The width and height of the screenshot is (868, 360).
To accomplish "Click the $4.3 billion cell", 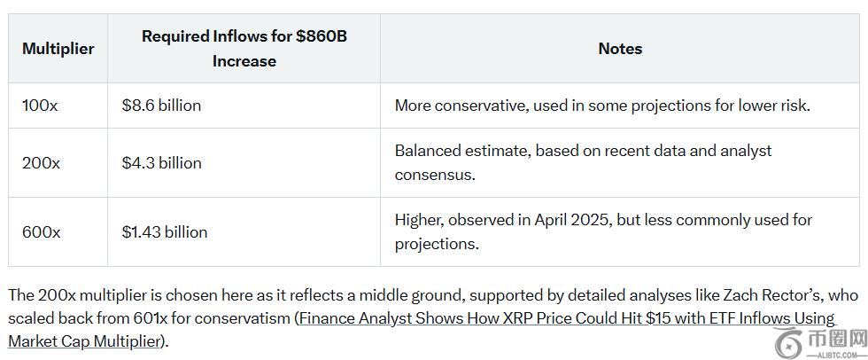I will [x=161, y=163].
